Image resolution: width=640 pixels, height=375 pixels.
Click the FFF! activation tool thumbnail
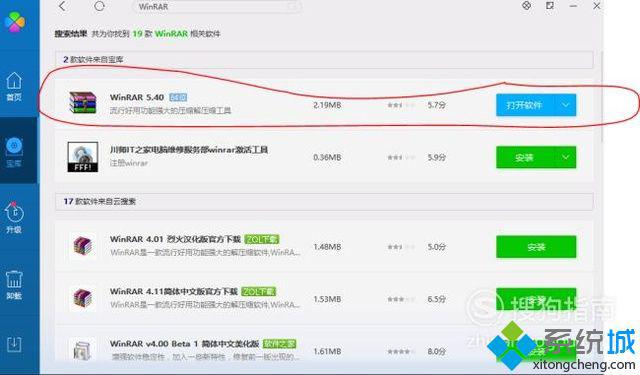pyautogui.click(x=82, y=157)
